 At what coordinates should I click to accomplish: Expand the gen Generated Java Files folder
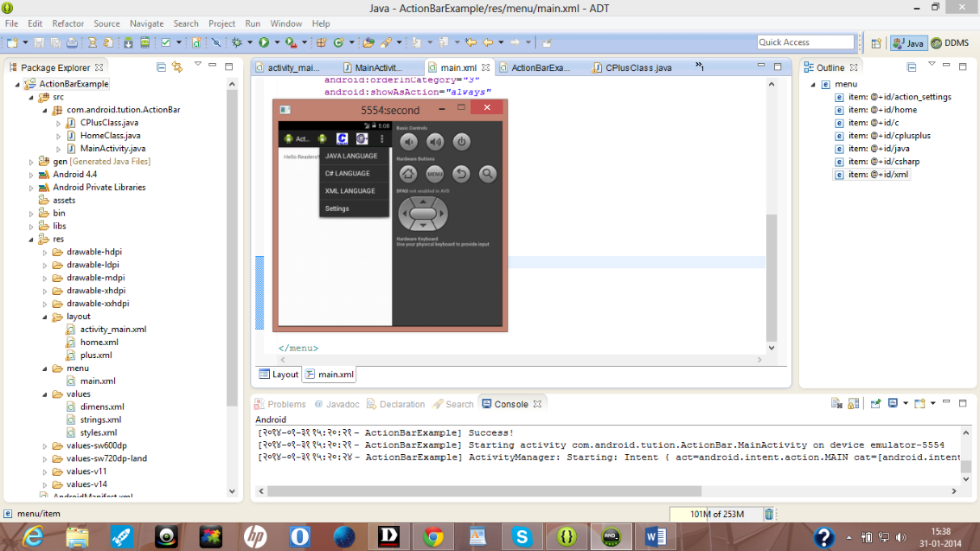coord(31,162)
